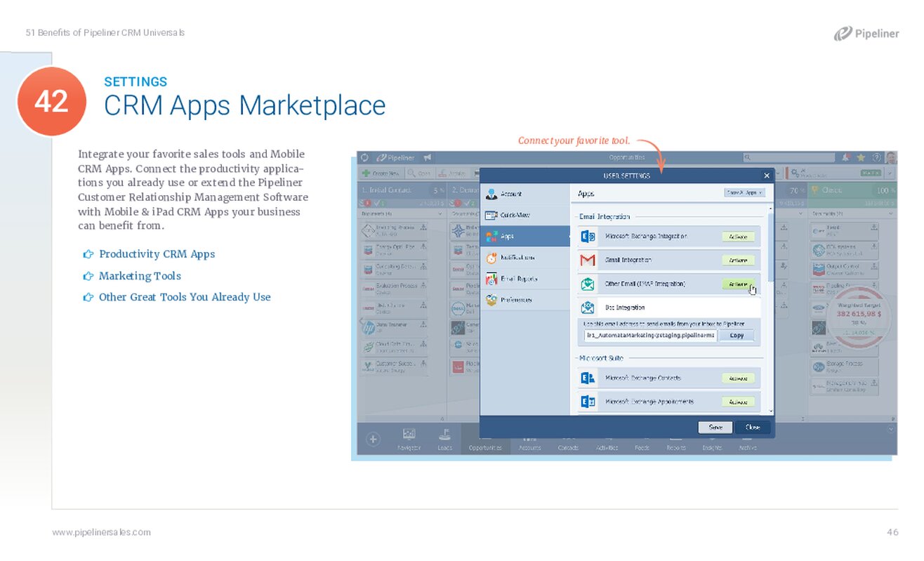Image resolution: width=924 pixels, height=561 pixels.
Task: Select Account in User Settings sidebar
Action: [x=511, y=194]
